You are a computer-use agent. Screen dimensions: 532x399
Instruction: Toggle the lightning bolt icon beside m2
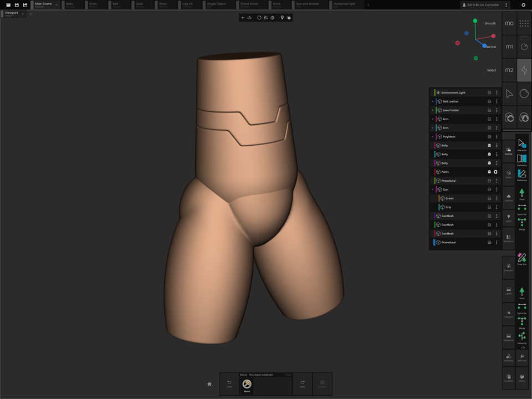click(524, 70)
